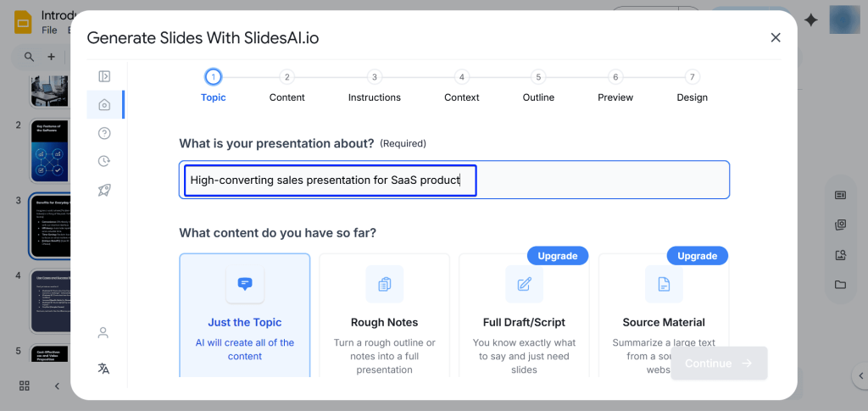868x411 pixels.
Task: Open the Outline step
Action: (537, 86)
